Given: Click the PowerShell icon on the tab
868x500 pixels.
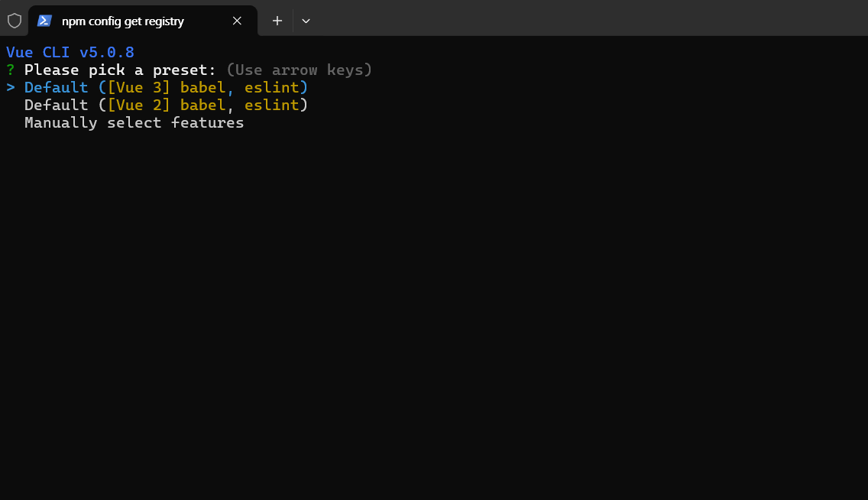Looking at the screenshot, I should [x=44, y=21].
